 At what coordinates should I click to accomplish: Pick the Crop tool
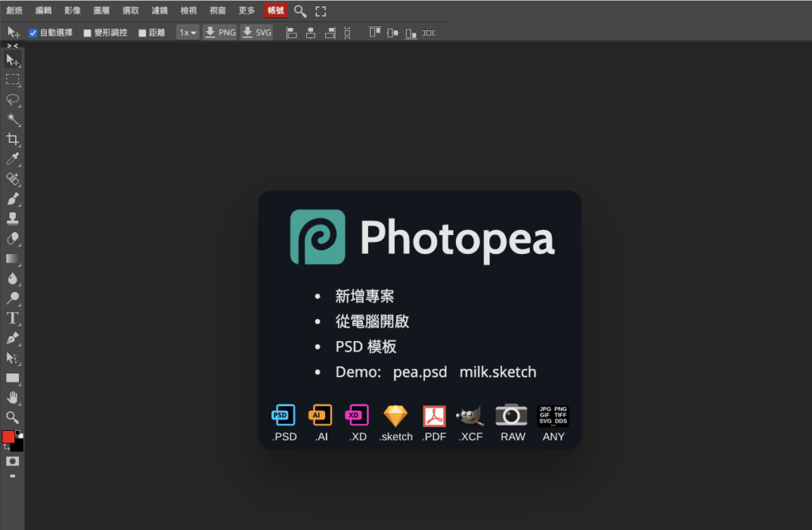13,140
